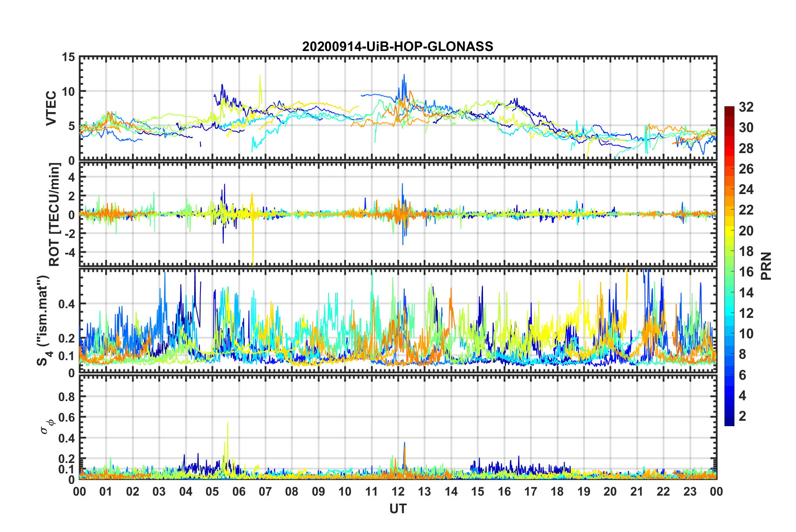Viewport: 796px width, 532px height.
Task: Click the ROT [TECU/min] axis label
Action: (x=54, y=215)
